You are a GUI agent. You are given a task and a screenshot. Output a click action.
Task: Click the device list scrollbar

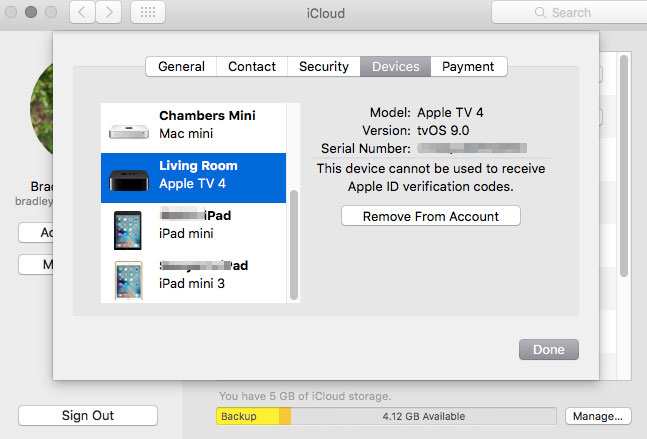tap(294, 245)
